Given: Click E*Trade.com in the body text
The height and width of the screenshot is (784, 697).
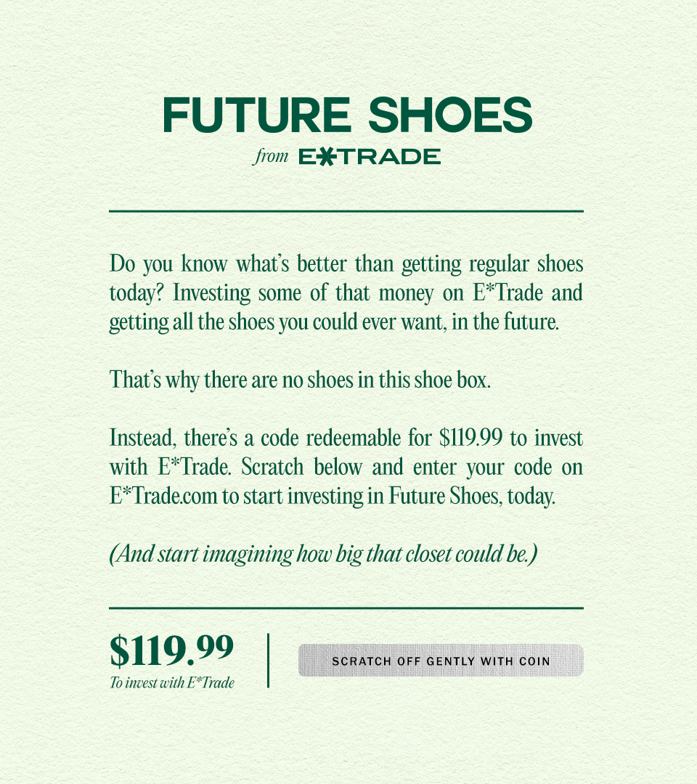Looking at the screenshot, I should pyautogui.click(x=163, y=496).
